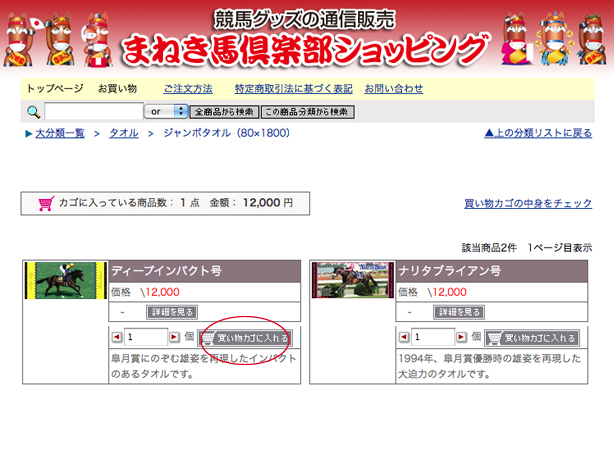Viewport: 614px width, 453px height.
Task: Click the magnifying glass search icon
Action: click(x=34, y=112)
